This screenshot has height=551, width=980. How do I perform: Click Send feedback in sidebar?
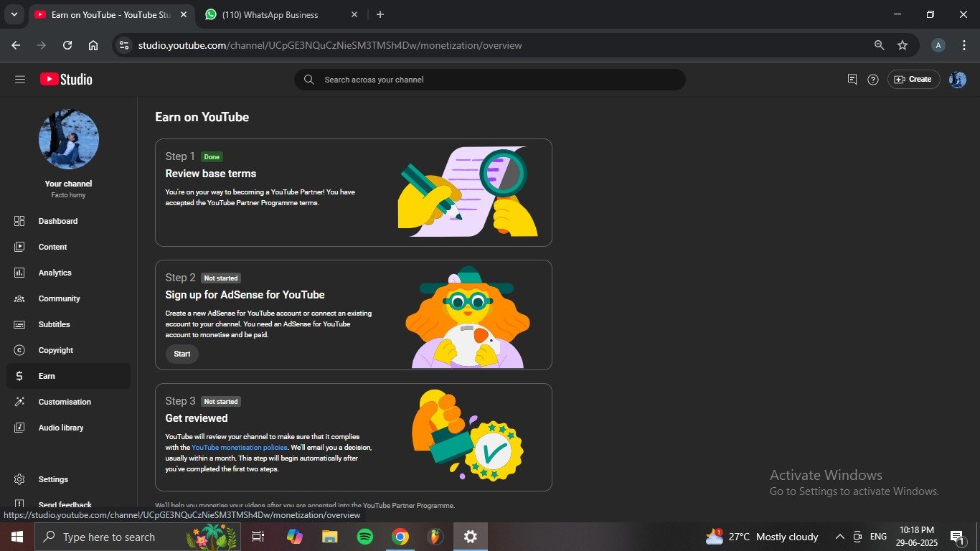point(69,504)
